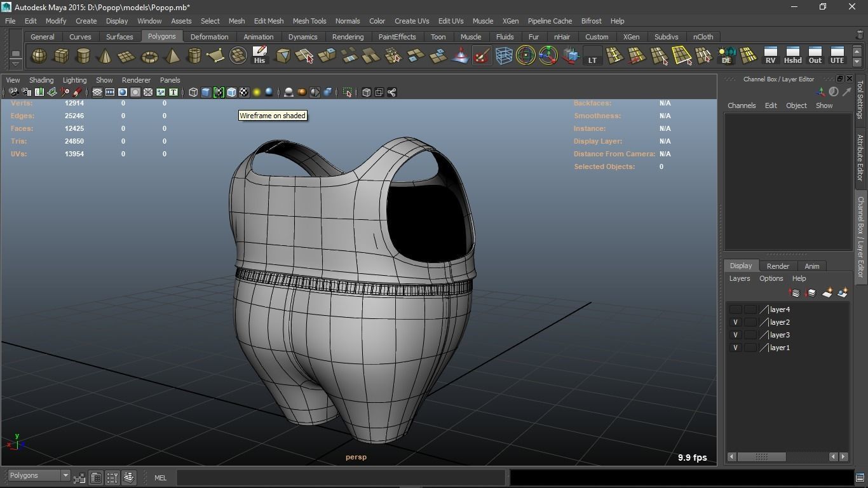Screen dimensions: 868x488
Task: Move selected layer down icon
Action: pos(810,293)
